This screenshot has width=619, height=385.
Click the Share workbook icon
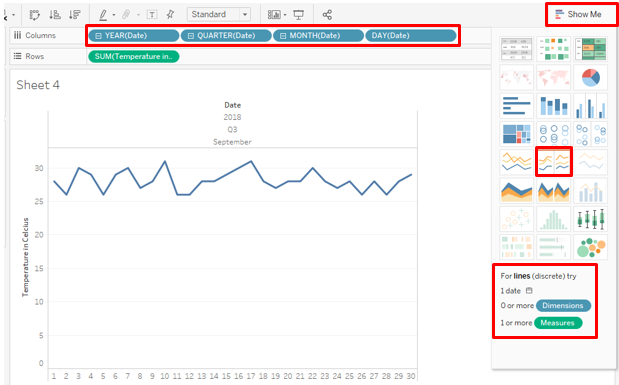coord(327,15)
